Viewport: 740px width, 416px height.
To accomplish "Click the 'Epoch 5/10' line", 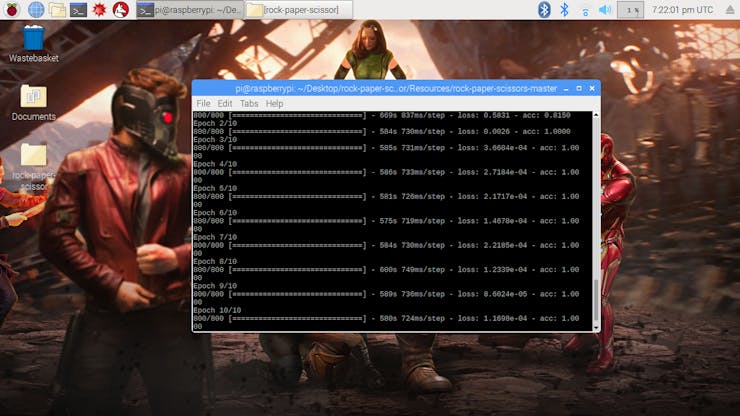I will point(215,188).
